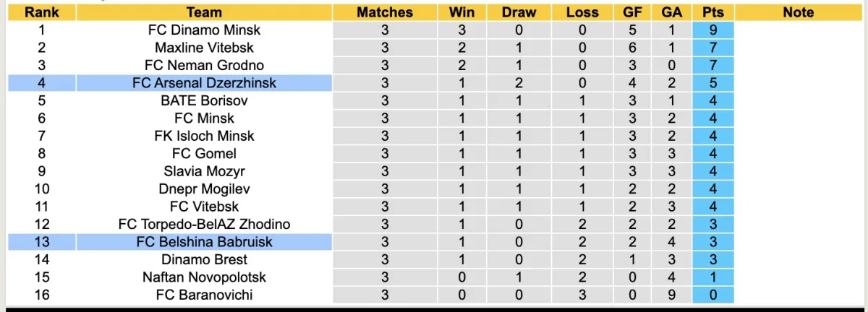Viewport: 868px width, 312px height.
Task: Select the highlighted FC Belshina Babruisk row
Action: pyautogui.click(x=204, y=241)
